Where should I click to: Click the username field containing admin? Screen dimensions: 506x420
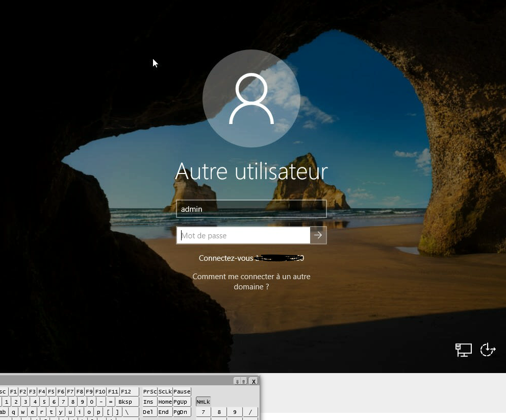click(251, 209)
